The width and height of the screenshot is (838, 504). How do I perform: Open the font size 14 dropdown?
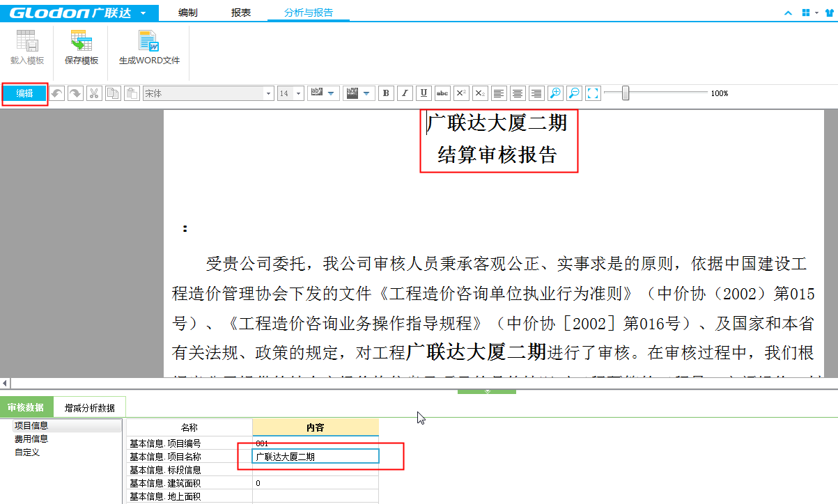point(299,93)
